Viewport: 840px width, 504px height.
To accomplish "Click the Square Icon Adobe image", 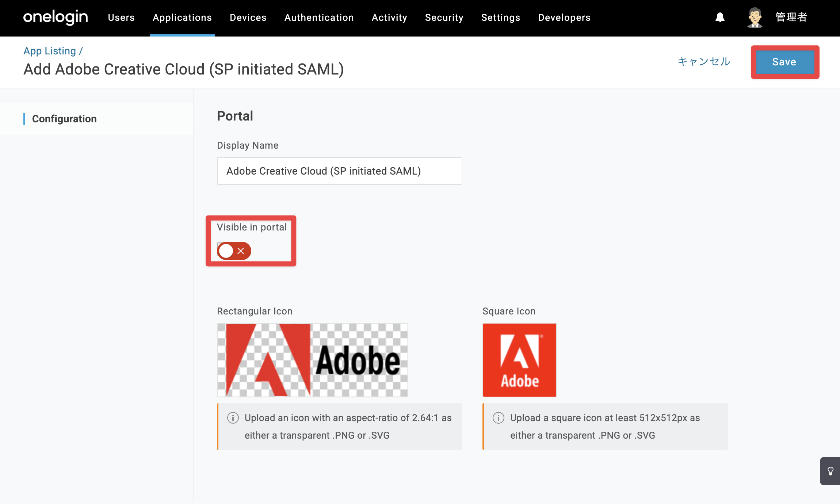I will 519,360.
